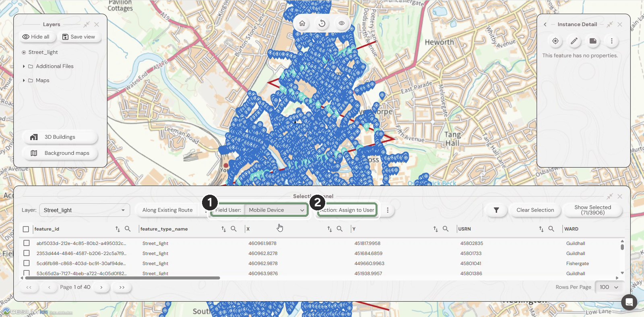Go back with Instance Detail chevron
644x317 pixels.
[x=545, y=25]
